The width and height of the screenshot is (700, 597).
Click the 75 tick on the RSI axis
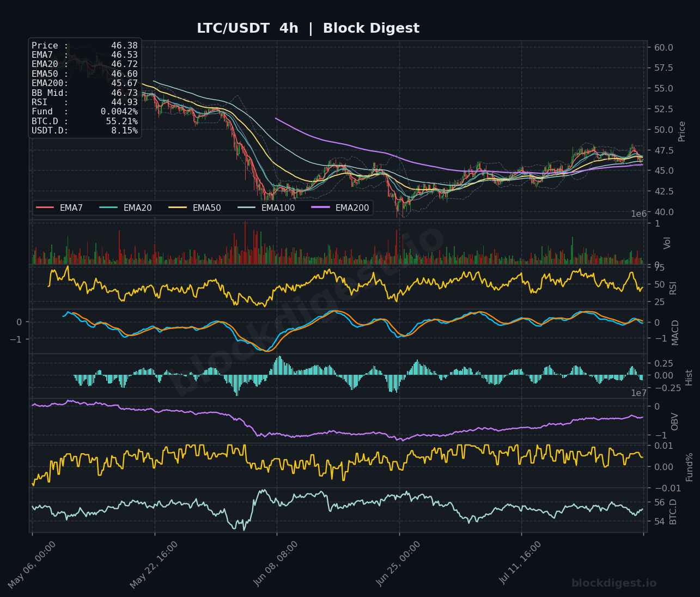click(659, 267)
